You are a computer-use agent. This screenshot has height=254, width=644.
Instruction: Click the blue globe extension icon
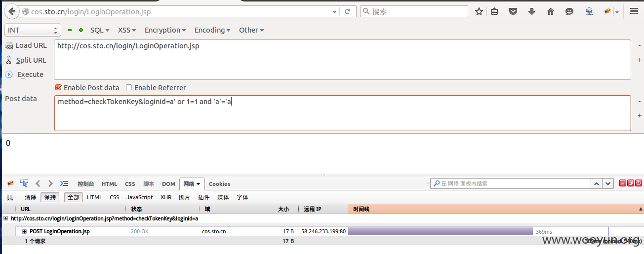coord(589,11)
